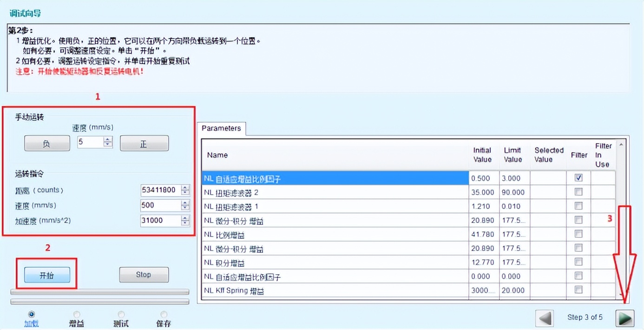644x330 pixels.
Task: Go to the next wizard step arrow
Action: pos(625,318)
